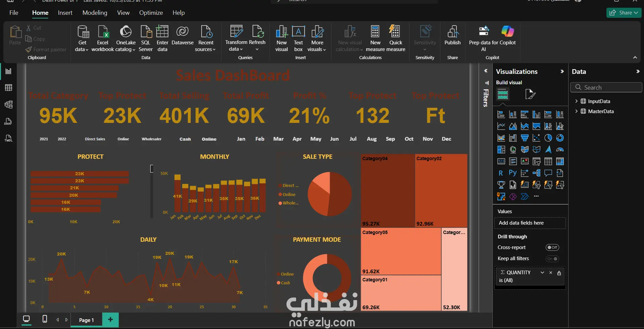The image size is (644, 329).
Task: Expand the QUANTITY filter card
Action: [x=542, y=273]
